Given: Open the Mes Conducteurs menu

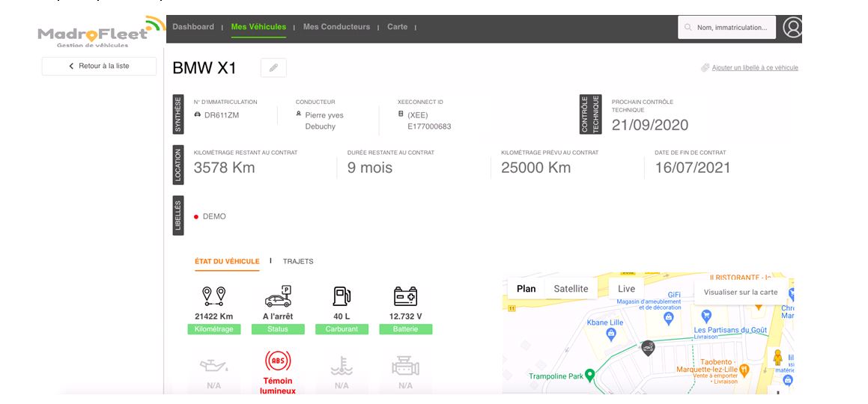Looking at the screenshot, I should pos(336,26).
